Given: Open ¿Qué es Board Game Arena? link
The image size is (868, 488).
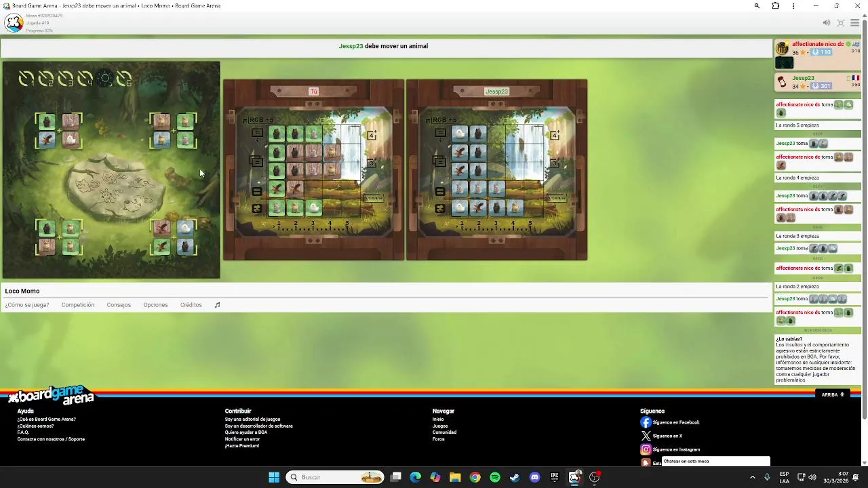Looking at the screenshot, I should coord(46,420).
